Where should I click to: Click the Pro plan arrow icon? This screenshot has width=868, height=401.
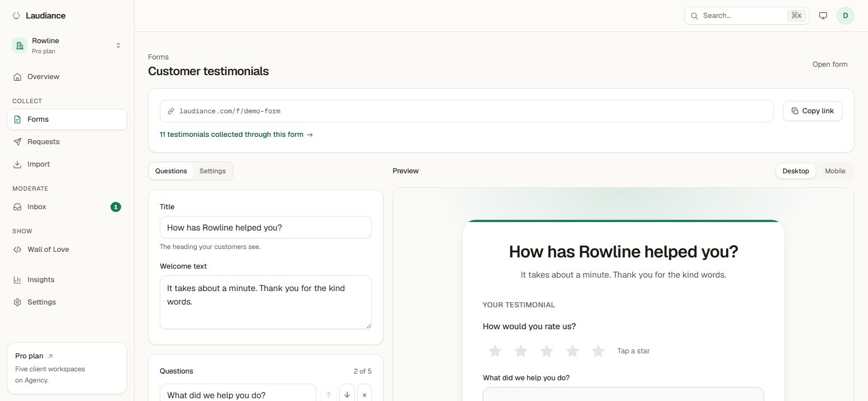(x=50, y=356)
